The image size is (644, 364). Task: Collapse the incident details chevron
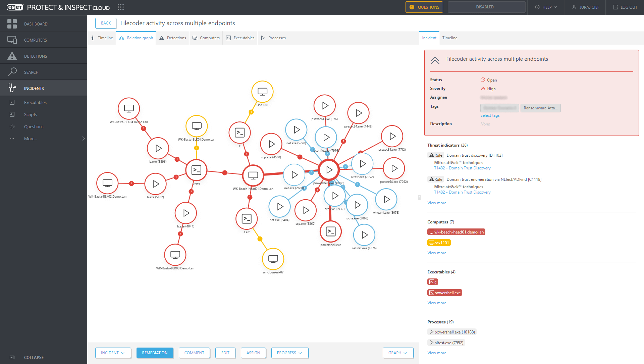click(x=435, y=60)
